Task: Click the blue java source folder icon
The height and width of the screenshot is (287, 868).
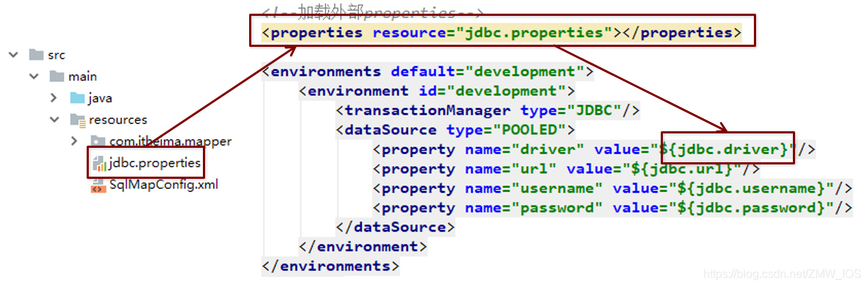Action: pyautogui.click(x=77, y=98)
